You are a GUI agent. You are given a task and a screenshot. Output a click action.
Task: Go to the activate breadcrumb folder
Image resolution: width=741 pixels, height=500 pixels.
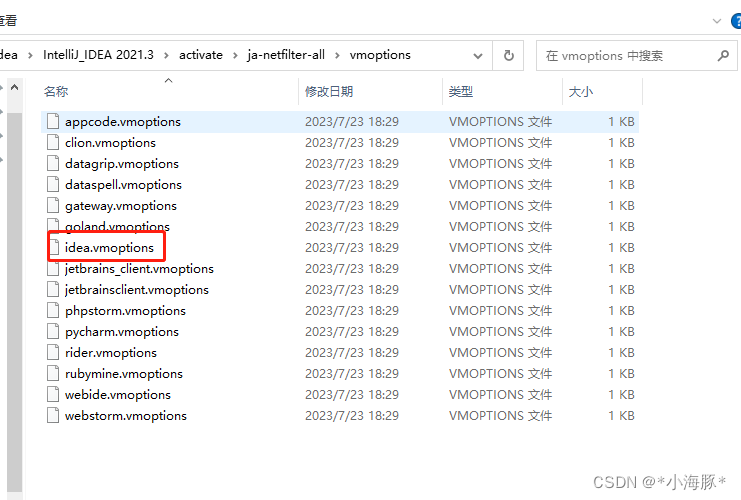tap(201, 55)
